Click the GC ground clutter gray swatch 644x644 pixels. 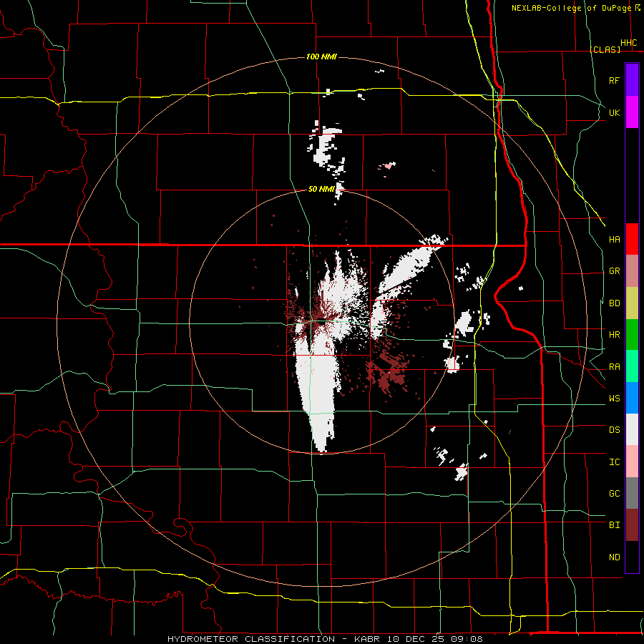pyautogui.click(x=632, y=493)
